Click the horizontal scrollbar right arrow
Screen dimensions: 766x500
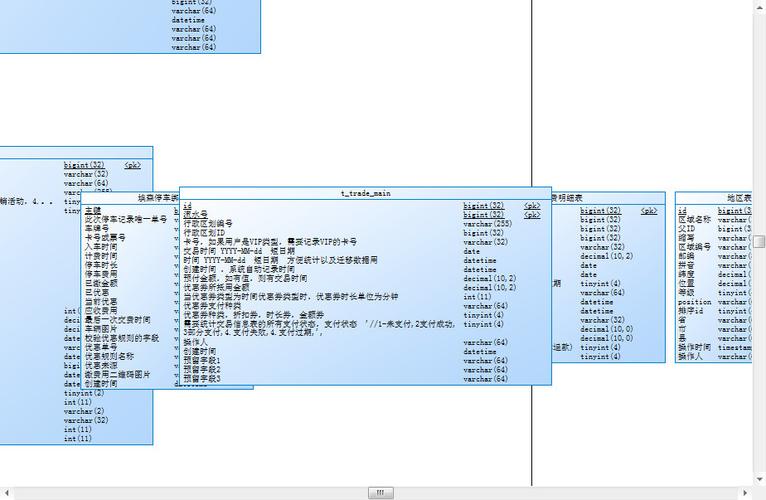coord(745,493)
